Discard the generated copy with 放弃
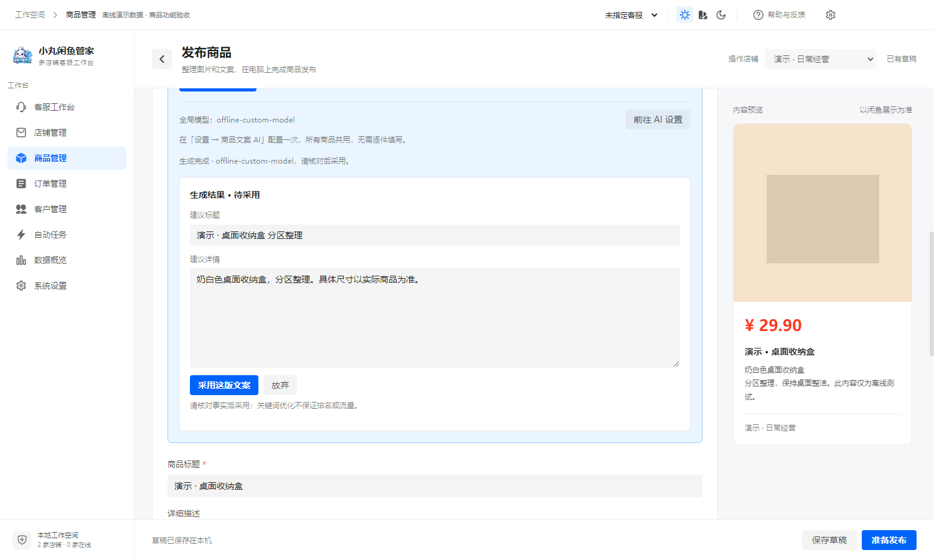 tap(280, 385)
